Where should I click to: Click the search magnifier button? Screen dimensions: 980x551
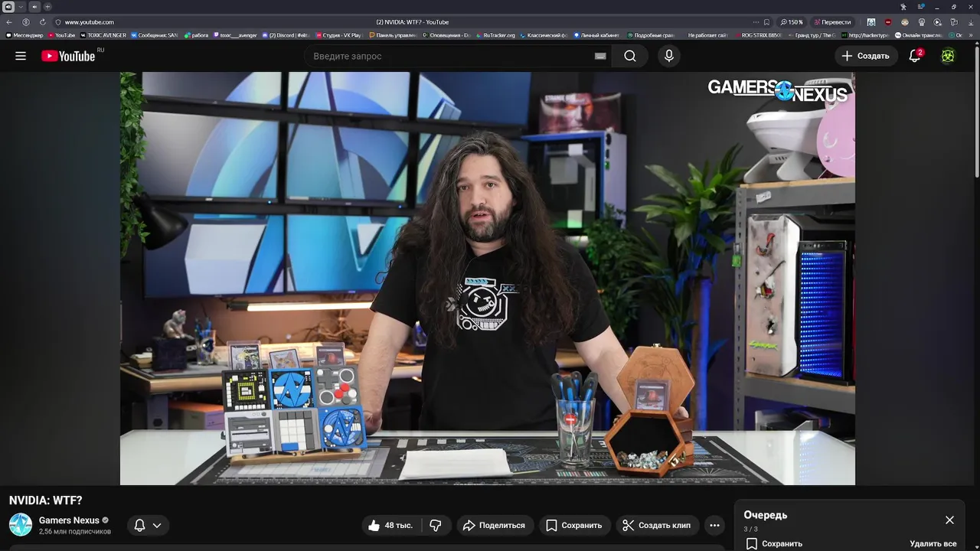coord(629,56)
